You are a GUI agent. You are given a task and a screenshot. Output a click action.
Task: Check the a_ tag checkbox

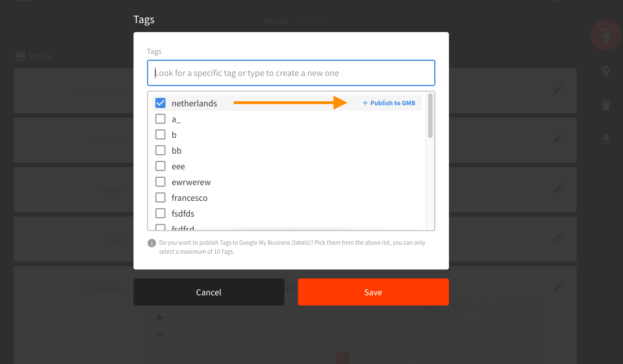(x=160, y=119)
